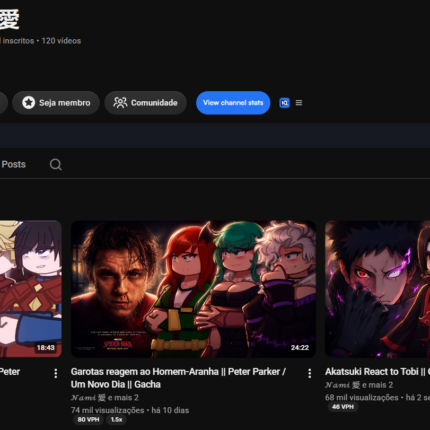Click the 68 mil visualizações text
The height and width of the screenshot is (430, 430).
click(x=362, y=397)
